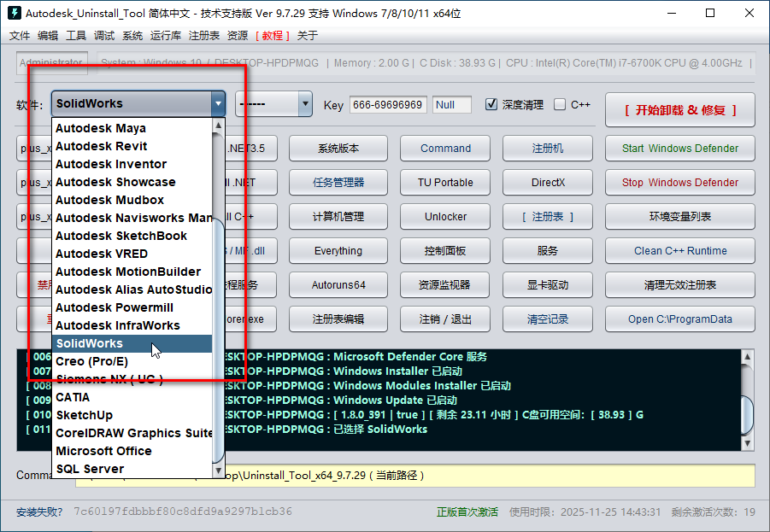Viewport: 770px width, 532px height.
Task: Open 计算机管理 button
Action: (x=338, y=216)
